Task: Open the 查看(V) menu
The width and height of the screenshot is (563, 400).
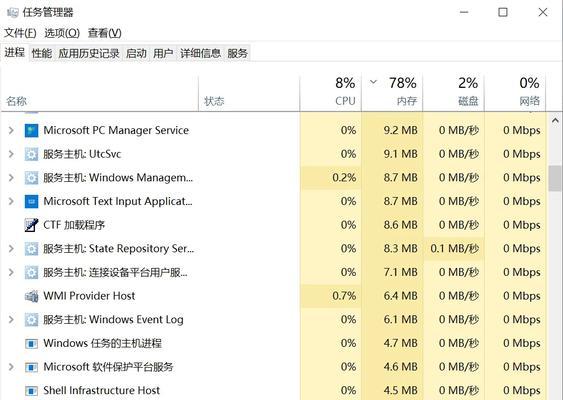Action: pyautogui.click(x=104, y=33)
